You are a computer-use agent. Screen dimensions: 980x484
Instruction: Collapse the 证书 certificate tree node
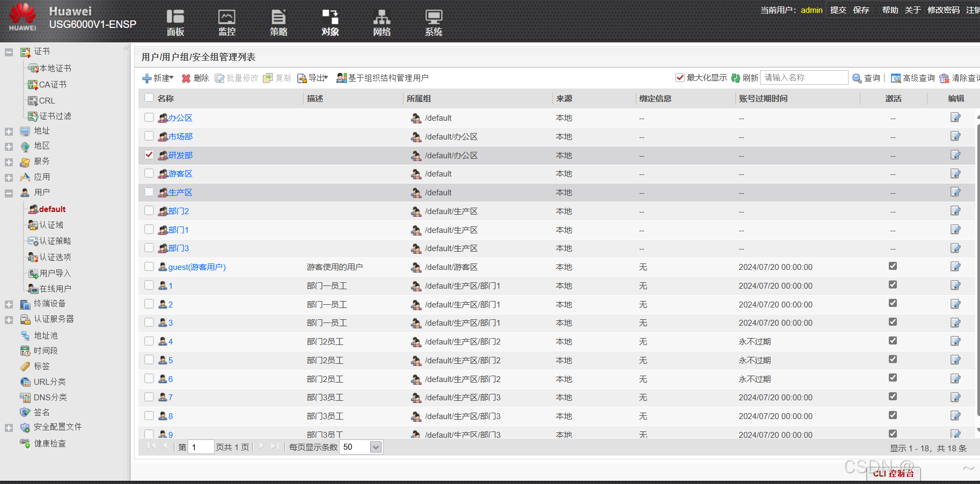point(9,52)
